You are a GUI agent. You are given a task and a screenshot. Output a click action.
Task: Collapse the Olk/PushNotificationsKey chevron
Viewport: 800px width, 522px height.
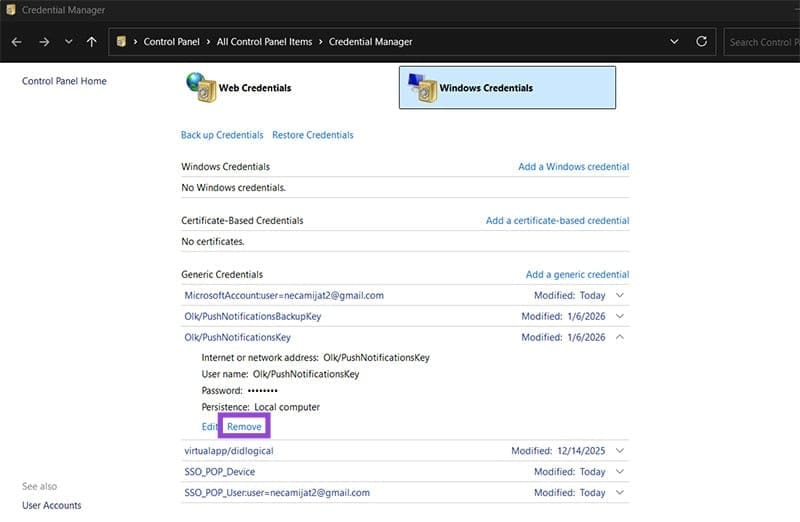(x=620, y=337)
